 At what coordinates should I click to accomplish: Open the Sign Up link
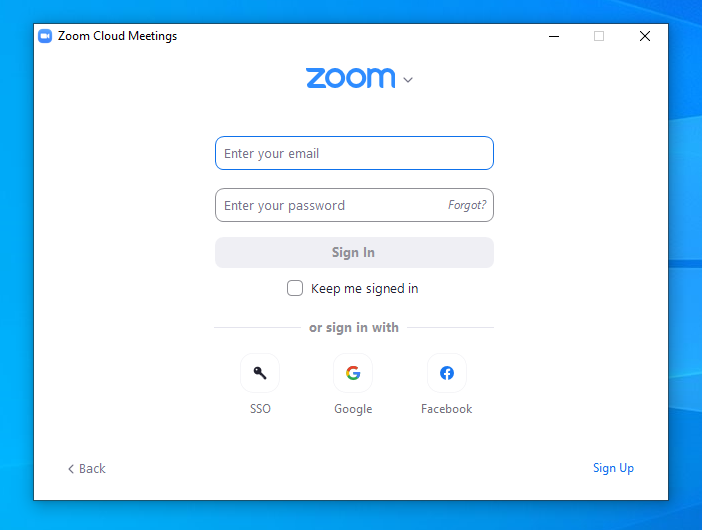point(613,468)
